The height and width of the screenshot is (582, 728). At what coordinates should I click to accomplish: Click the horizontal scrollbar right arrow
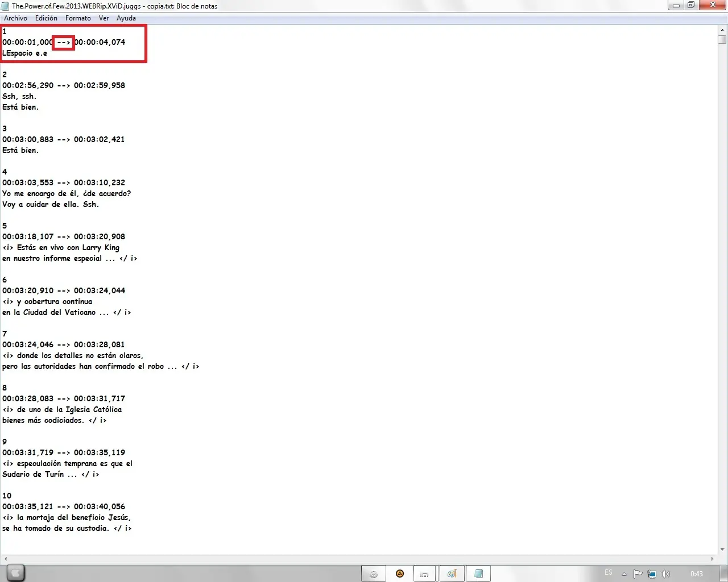[x=713, y=559]
